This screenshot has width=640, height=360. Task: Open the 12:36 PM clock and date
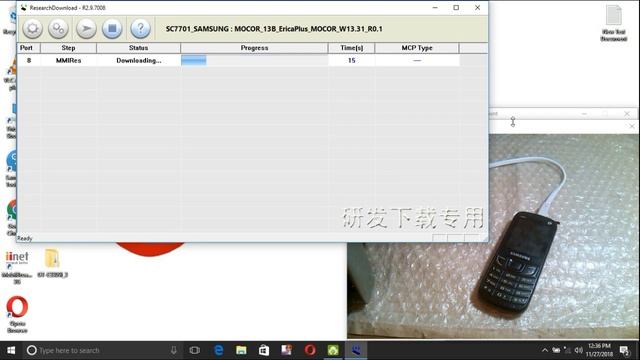tap(599, 350)
